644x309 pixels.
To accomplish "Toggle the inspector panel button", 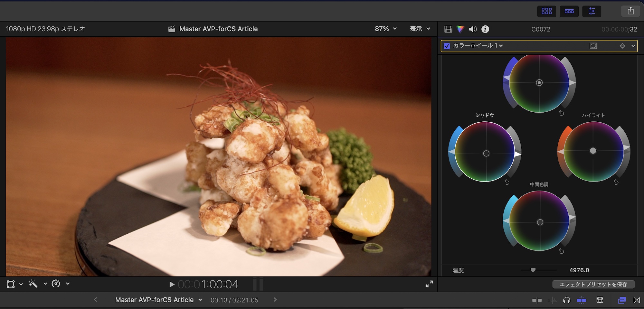I will [x=592, y=11].
